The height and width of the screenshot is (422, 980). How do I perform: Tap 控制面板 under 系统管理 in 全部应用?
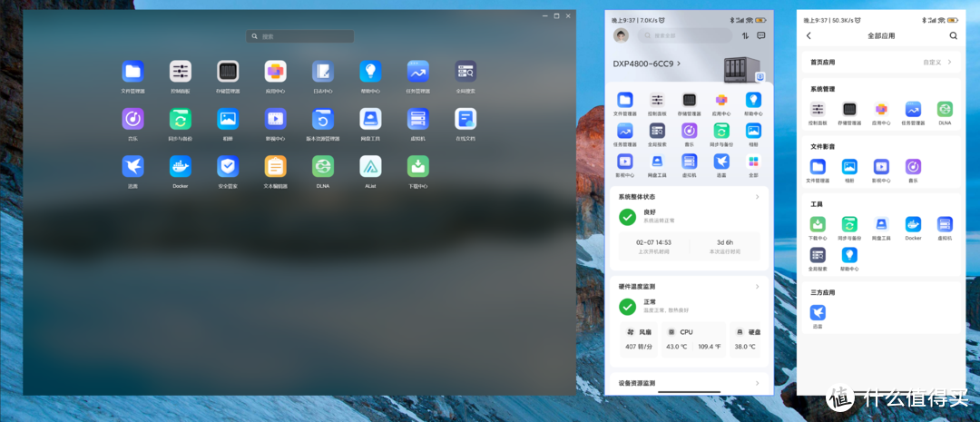(818, 110)
